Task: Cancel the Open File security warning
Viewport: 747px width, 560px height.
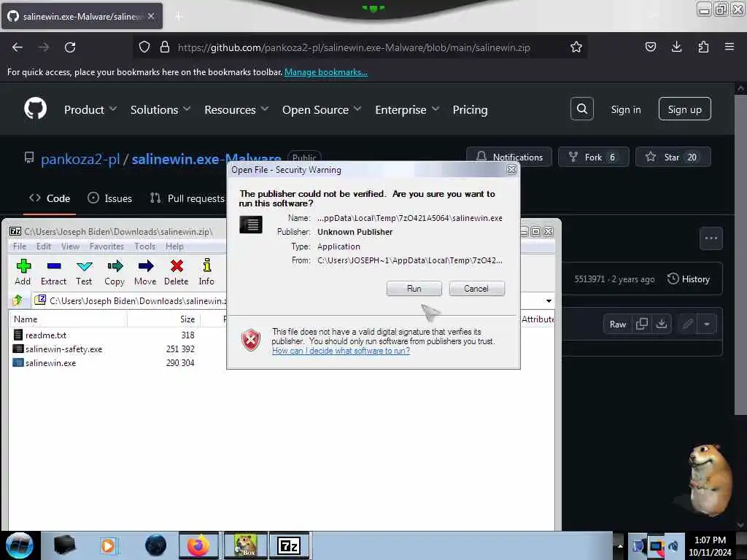Action: (476, 289)
